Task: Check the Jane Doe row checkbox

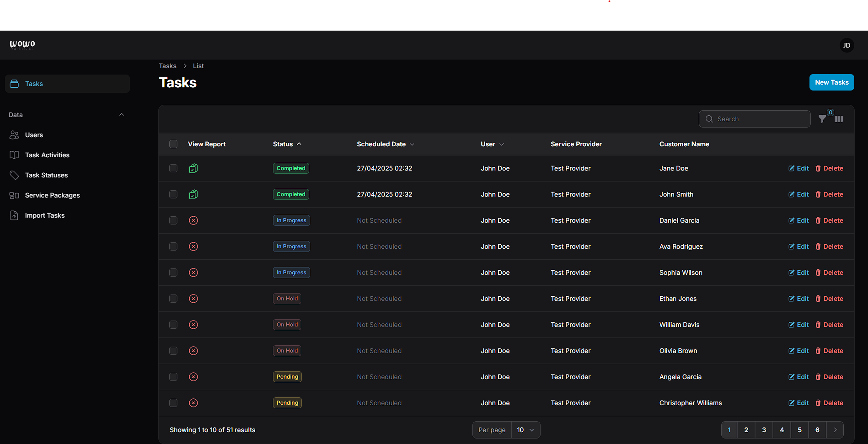Action: click(173, 168)
